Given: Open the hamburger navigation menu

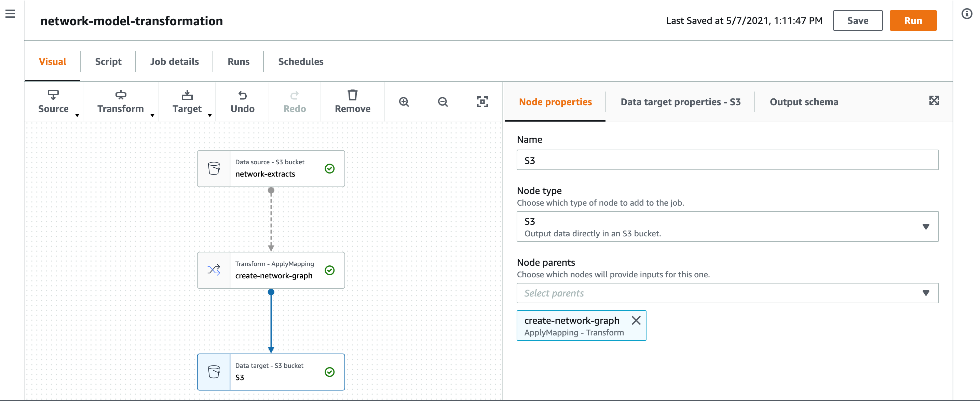Looking at the screenshot, I should coord(10,14).
